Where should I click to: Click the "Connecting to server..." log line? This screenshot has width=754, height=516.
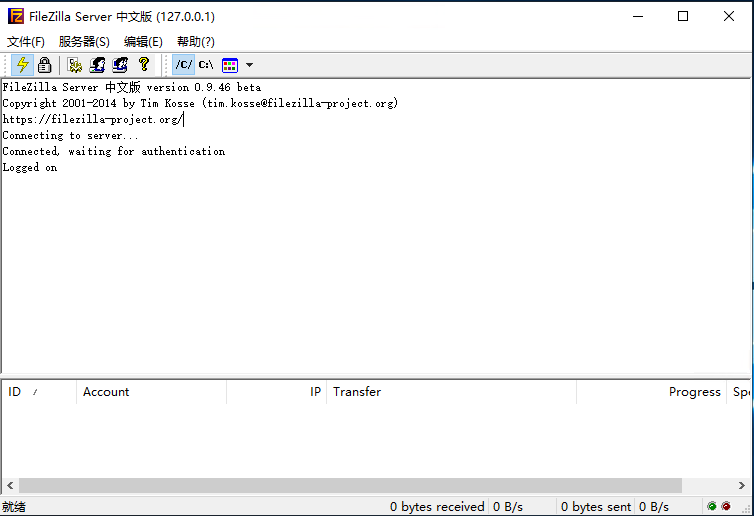[70, 136]
